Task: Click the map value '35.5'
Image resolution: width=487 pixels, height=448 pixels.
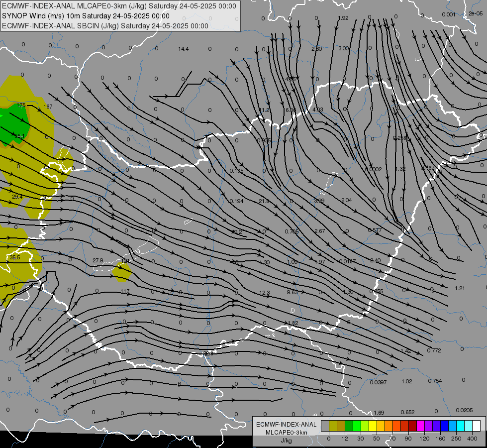Action: (x=14, y=257)
